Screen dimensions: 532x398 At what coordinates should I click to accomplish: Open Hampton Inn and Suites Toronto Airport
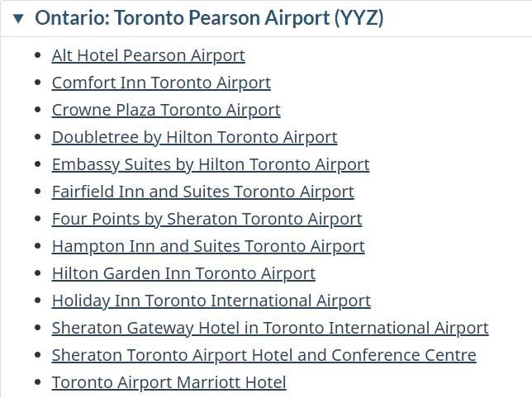pos(207,246)
